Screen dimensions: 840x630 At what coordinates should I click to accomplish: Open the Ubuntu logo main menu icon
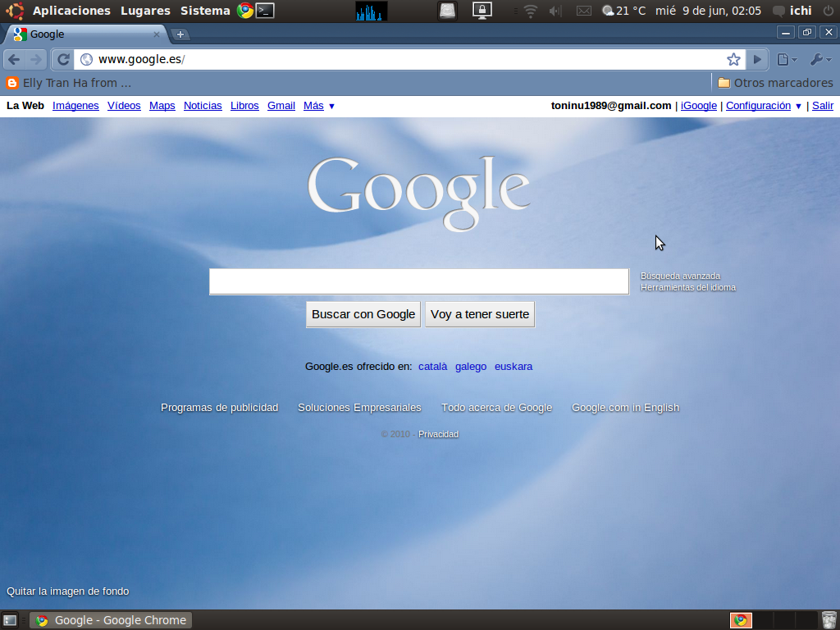(x=15, y=11)
